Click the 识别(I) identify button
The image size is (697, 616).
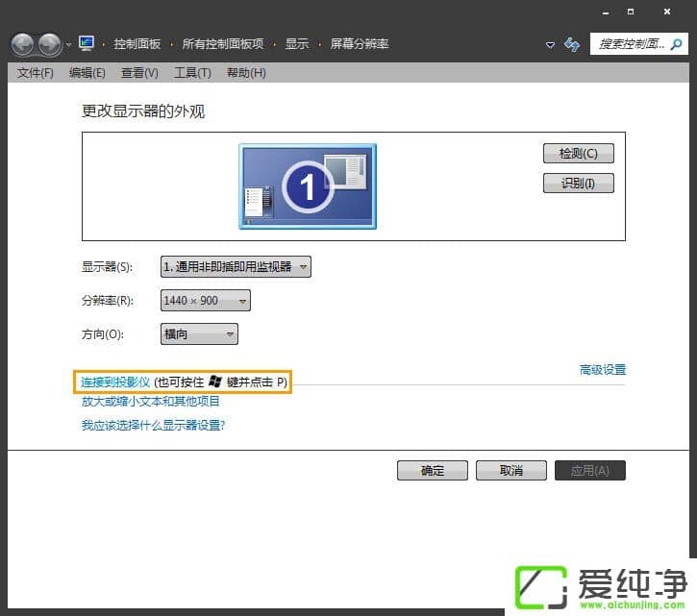[578, 183]
